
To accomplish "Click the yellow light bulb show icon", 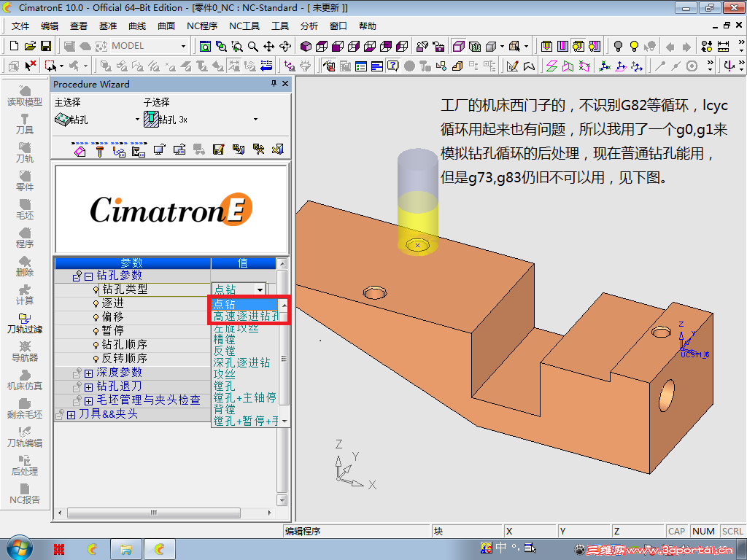I will tap(634, 46).
